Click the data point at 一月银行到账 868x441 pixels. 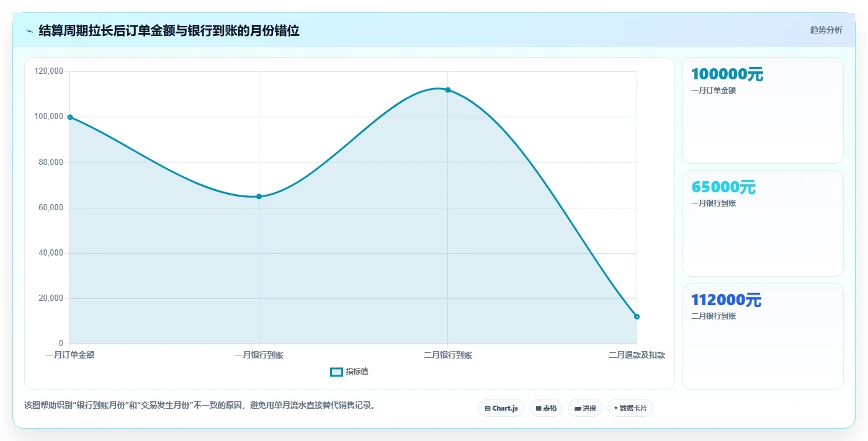point(259,197)
